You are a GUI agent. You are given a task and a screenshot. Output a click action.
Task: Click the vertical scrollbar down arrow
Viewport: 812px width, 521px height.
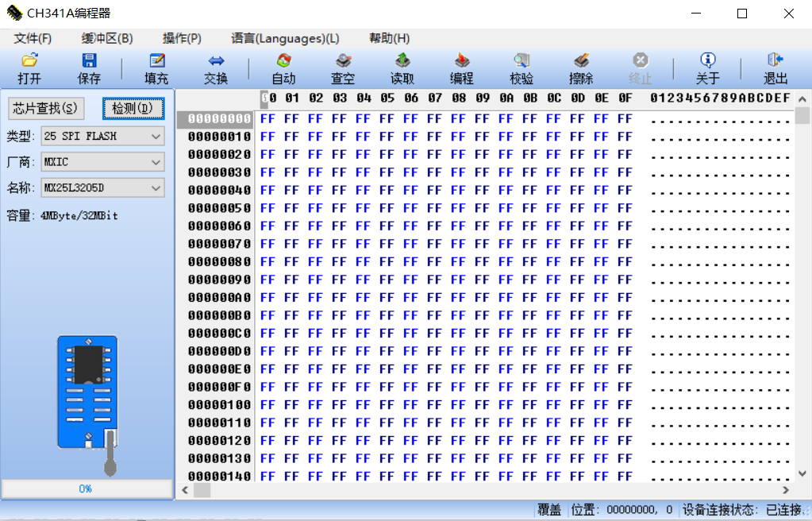[802, 473]
